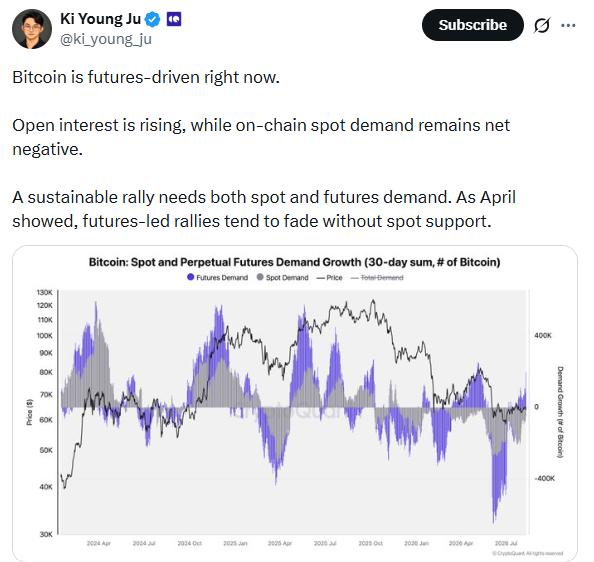The image size is (594, 562).
Task: Click the gray Spot Demand legend dot
Action: click(x=260, y=277)
